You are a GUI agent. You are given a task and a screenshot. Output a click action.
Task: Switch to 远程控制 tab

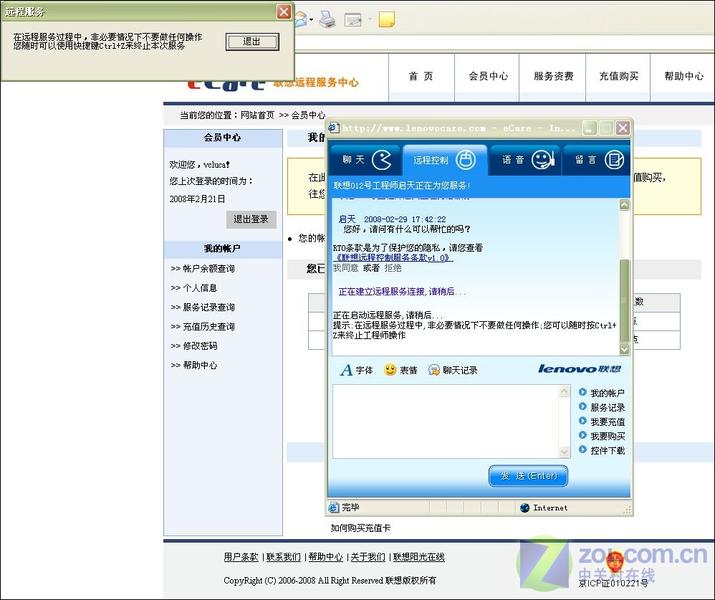(x=445, y=160)
